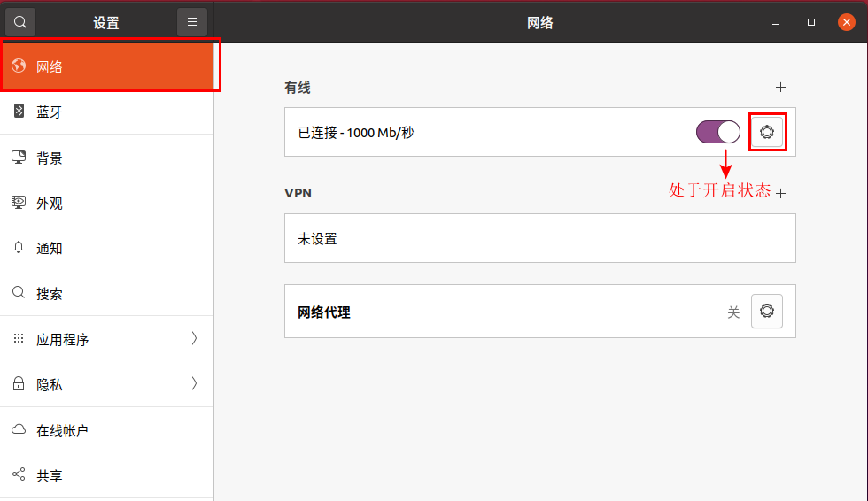Select 通知 in the sidebar
Viewport: 868px width, 501px height.
tap(107, 248)
